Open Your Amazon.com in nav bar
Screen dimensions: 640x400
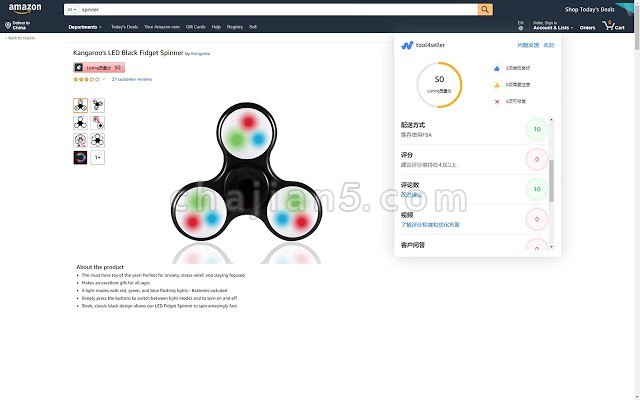coord(162,27)
